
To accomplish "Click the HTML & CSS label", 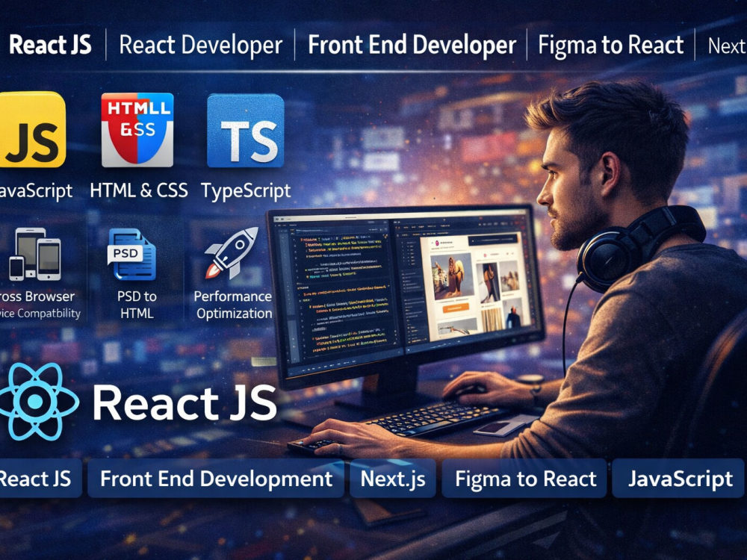I will 139,190.
